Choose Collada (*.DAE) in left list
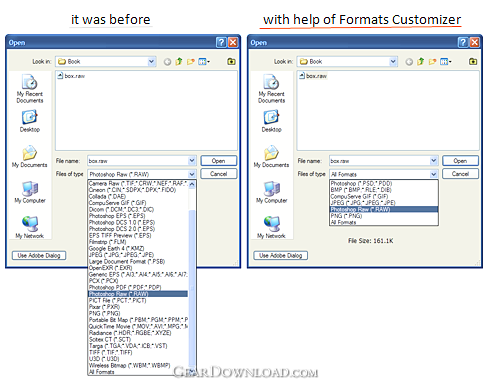 click(x=138, y=196)
